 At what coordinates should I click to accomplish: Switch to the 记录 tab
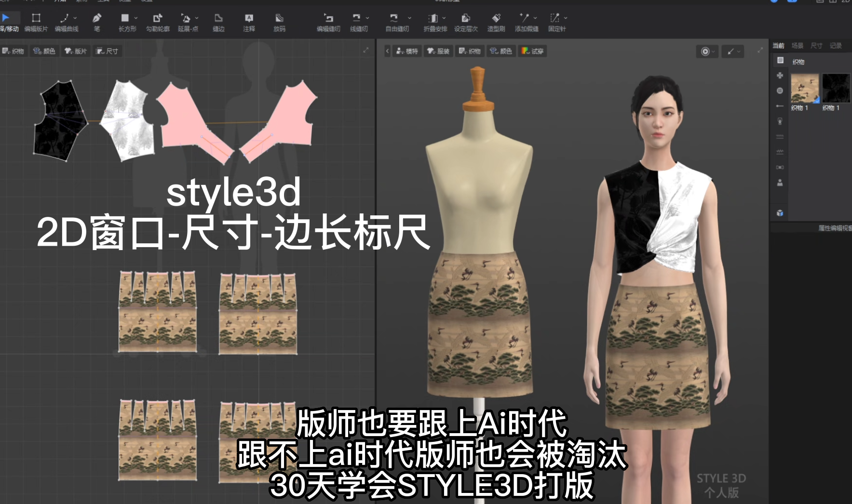[836, 46]
